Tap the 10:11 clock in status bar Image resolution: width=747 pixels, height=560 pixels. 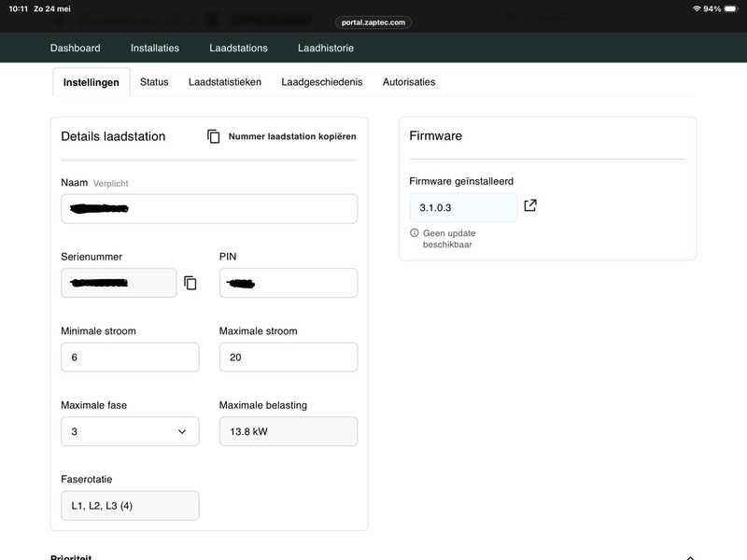18,8
